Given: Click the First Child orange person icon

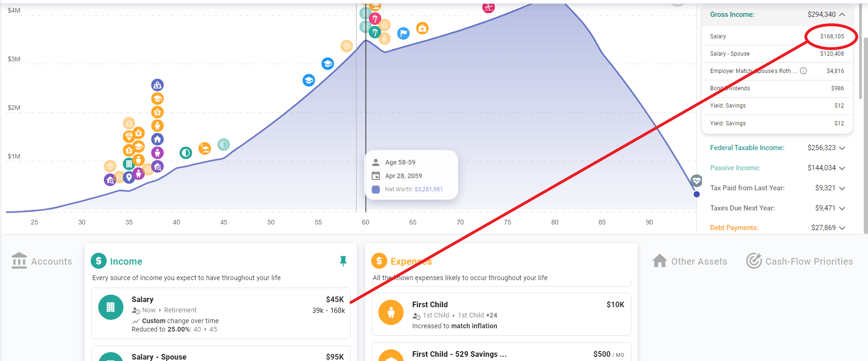Looking at the screenshot, I should click(391, 312).
